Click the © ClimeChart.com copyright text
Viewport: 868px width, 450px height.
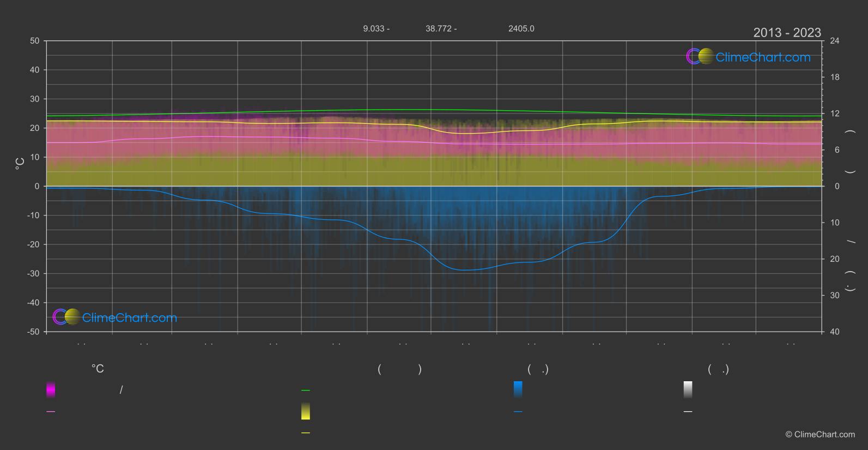[820, 434]
